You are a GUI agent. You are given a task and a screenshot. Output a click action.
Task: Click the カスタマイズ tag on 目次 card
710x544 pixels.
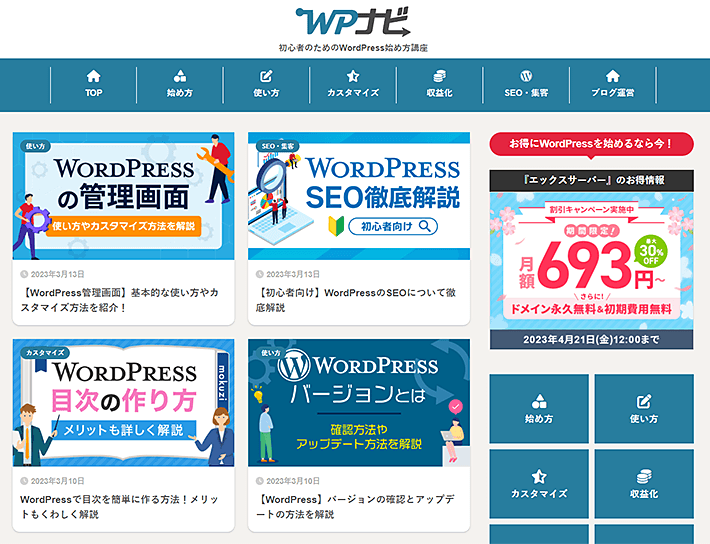pyautogui.click(x=45, y=352)
